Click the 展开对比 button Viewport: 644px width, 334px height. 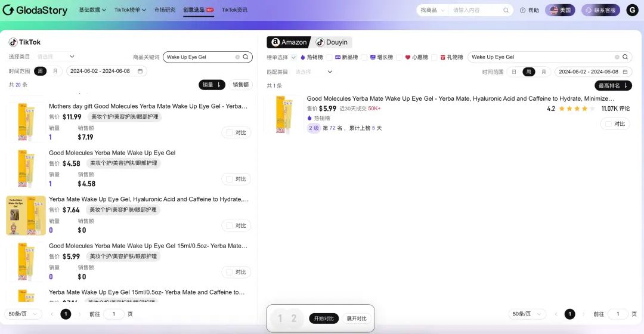point(356,318)
